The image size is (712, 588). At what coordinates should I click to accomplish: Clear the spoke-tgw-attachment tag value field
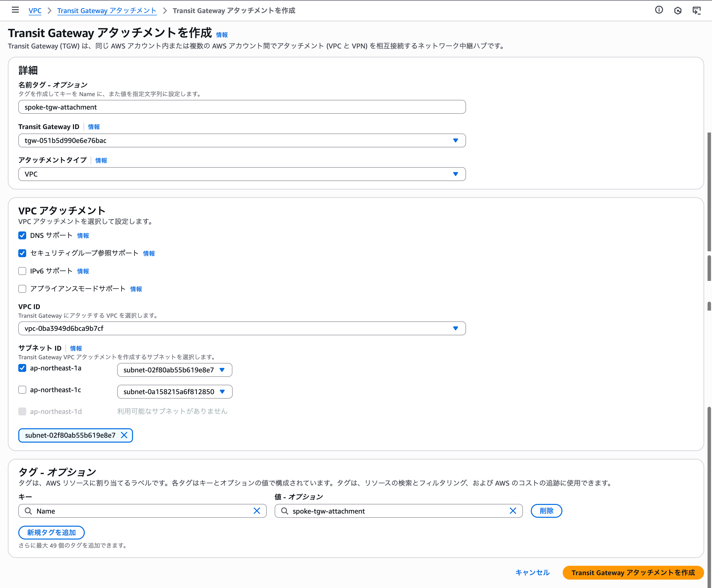(512, 511)
